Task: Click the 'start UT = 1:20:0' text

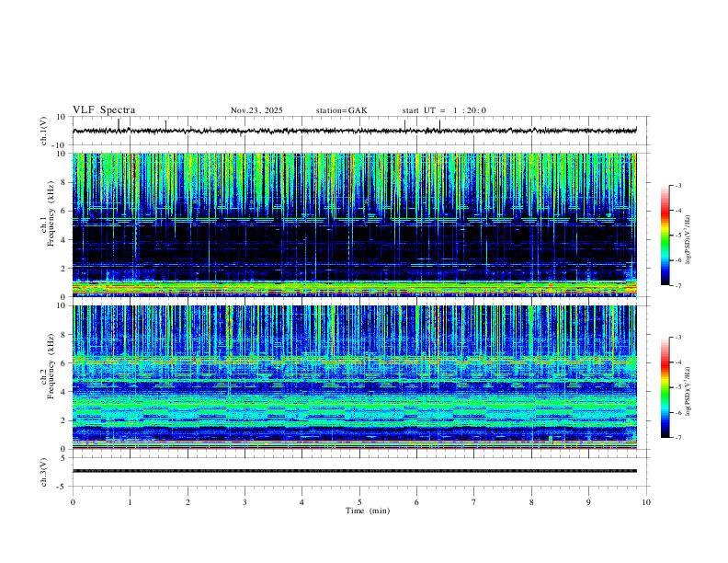Action: [x=444, y=110]
